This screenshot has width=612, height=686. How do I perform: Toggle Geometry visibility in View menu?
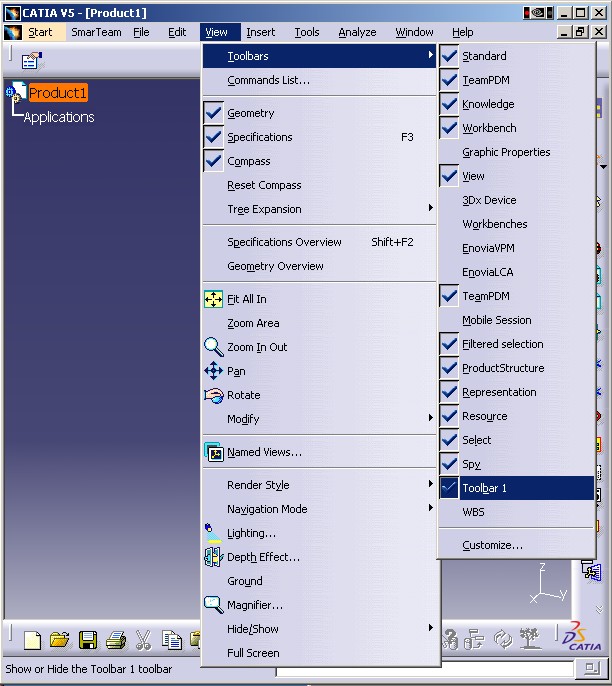(x=320, y=113)
